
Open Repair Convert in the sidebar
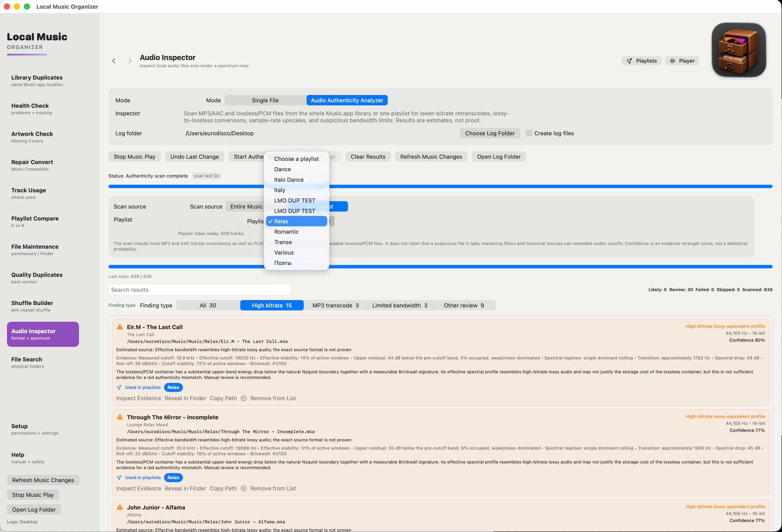coord(43,165)
